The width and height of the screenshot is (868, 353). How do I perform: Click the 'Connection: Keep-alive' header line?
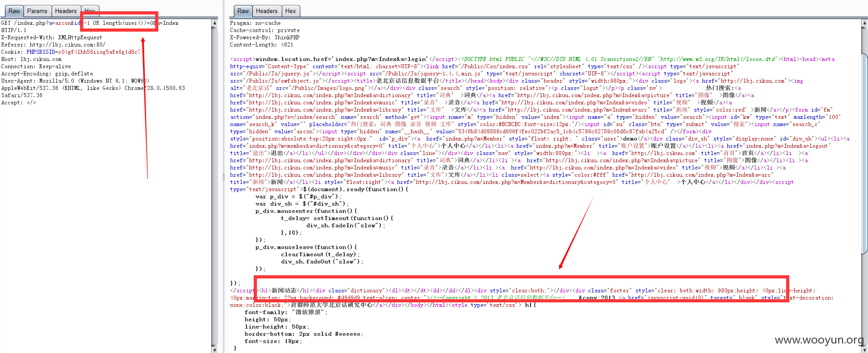pos(36,66)
